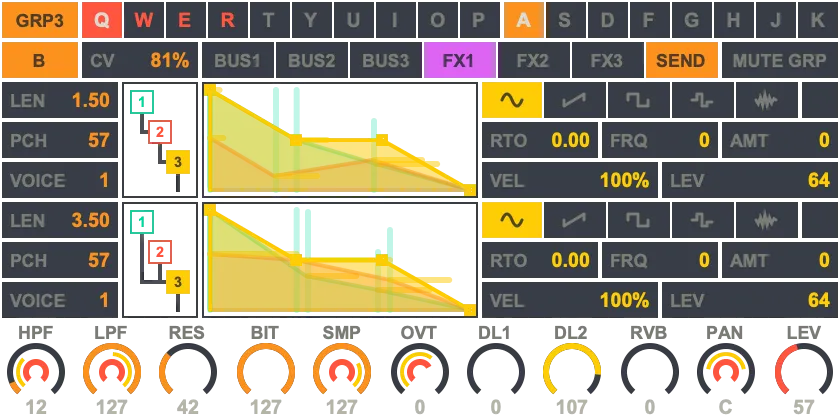Screen dimensions: 840x420
Task: Adjust the RES knob
Action: [188, 371]
